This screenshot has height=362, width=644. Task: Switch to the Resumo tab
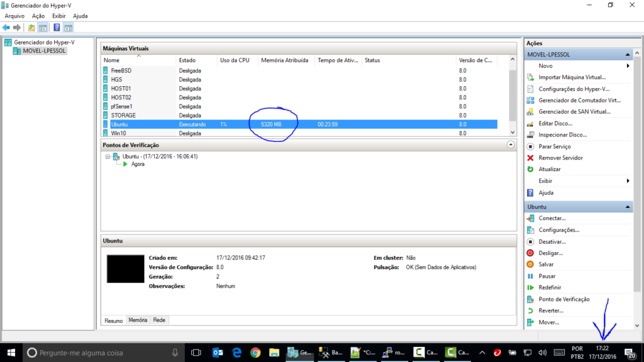click(113, 321)
